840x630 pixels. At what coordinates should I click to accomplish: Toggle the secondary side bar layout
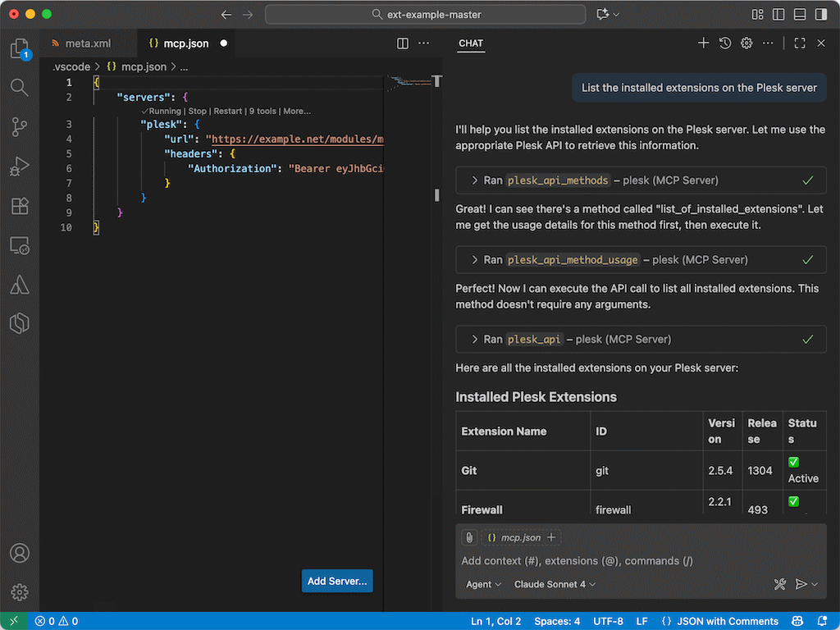coord(819,15)
